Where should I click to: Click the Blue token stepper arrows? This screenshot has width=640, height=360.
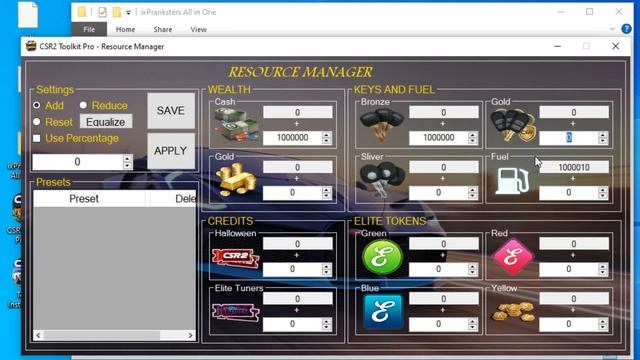(472, 324)
